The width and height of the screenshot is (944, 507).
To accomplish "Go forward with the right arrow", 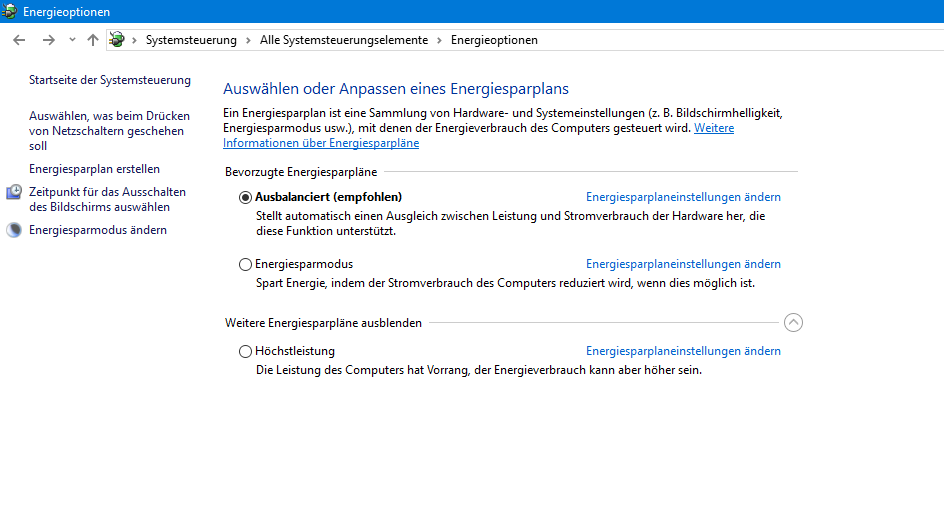I will [x=49, y=40].
